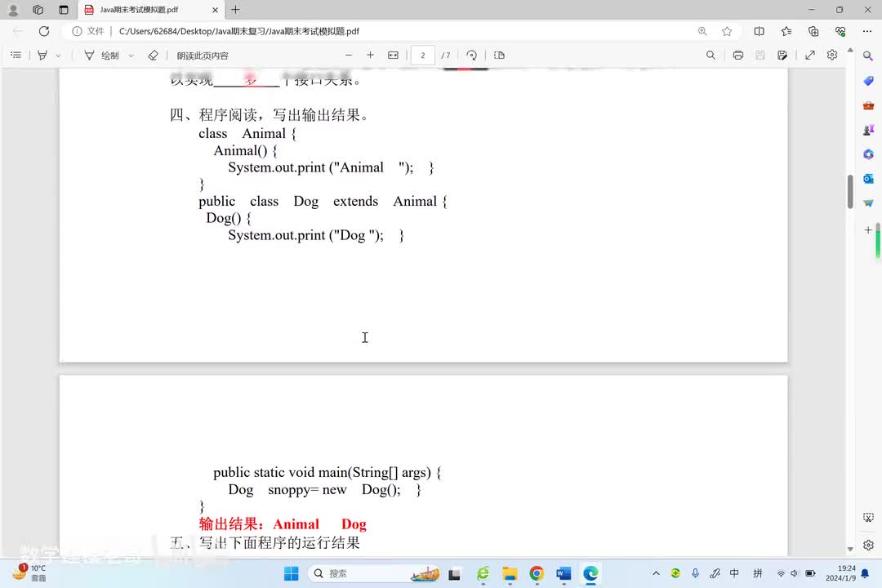
Task: Close the Java期末考试模拟题.pdf tab
Action: [215, 10]
